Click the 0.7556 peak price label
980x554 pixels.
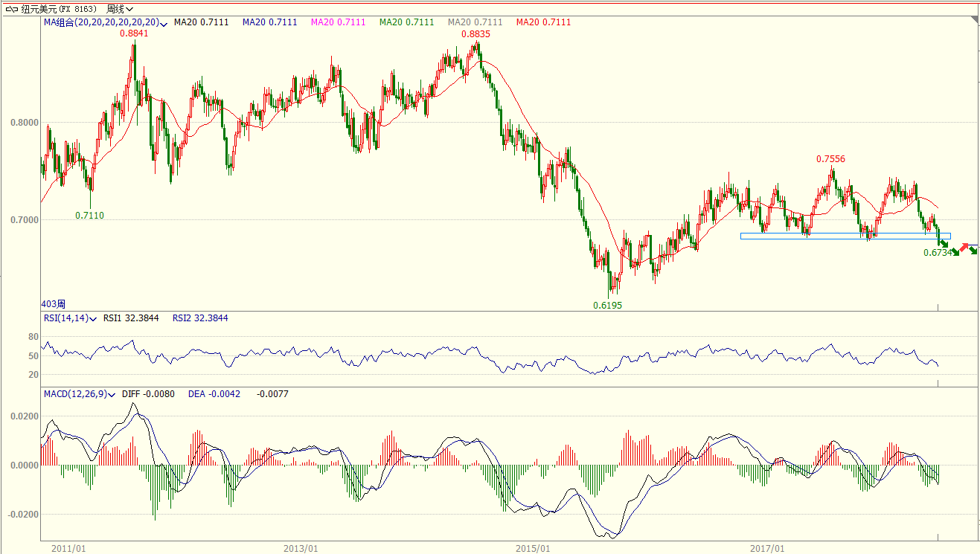point(830,159)
